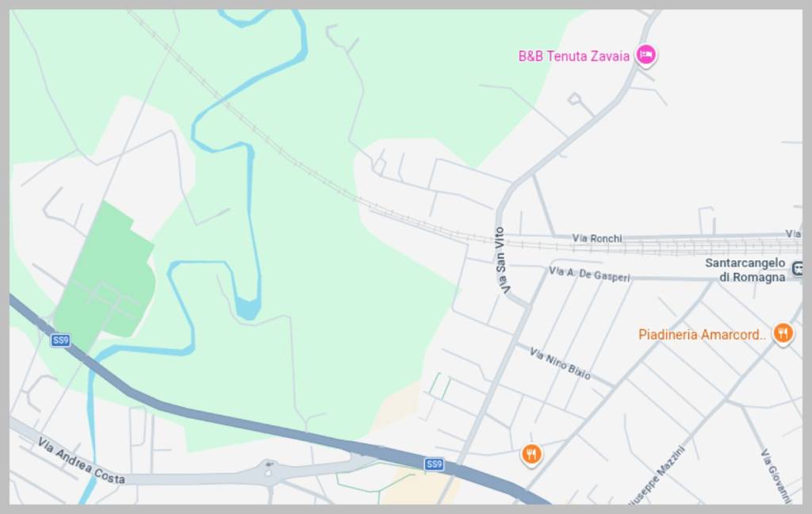Click the Santarcangelo di Romagna station label
Screen dimensions: 812x514
747,270
